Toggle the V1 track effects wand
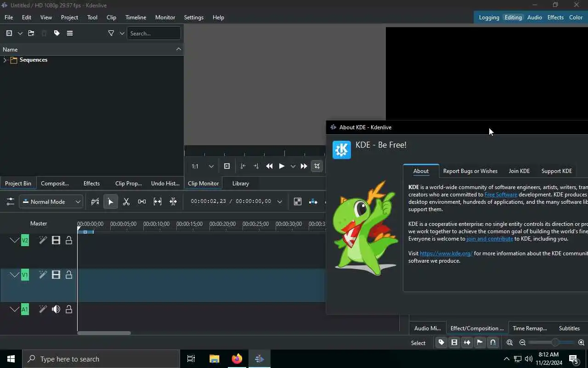The height and width of the screenshot is (368, 588). pyautogui.click(x=43, y=275)
